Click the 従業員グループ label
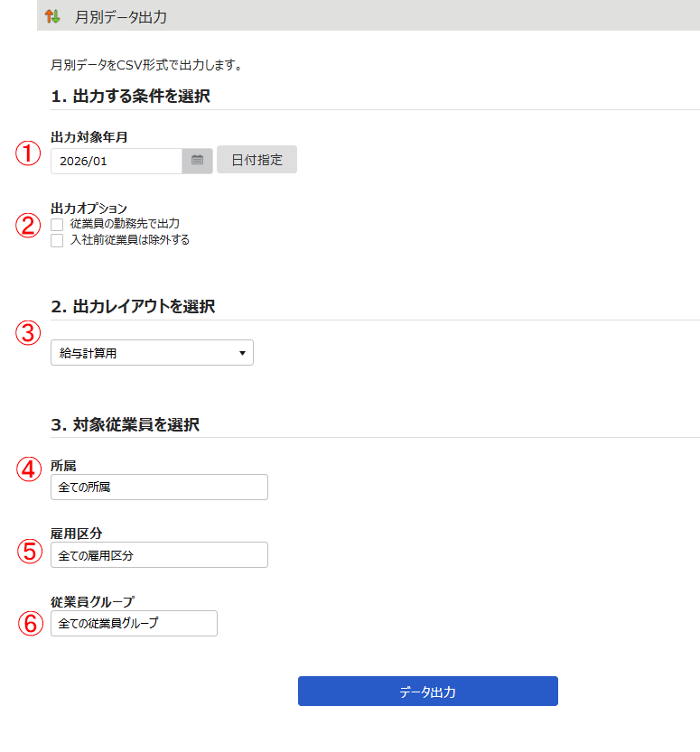Viewport: 700px width, 752px height. [93, 601]
